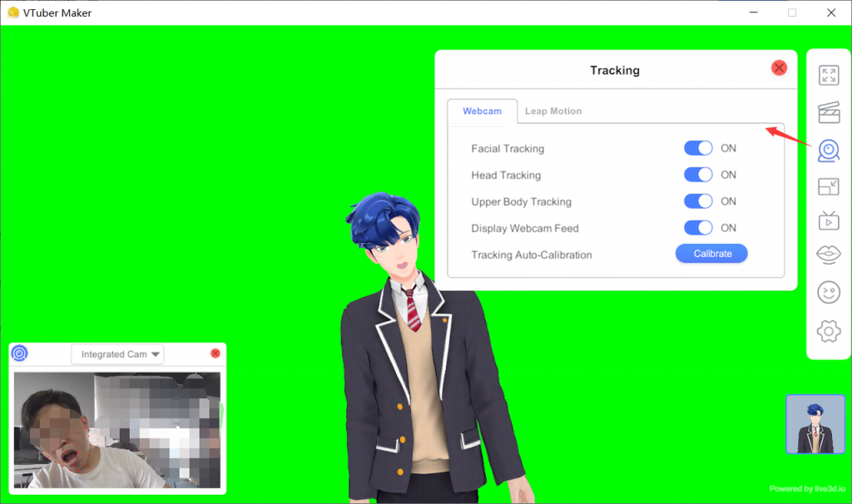Click the Calibrate button
This screenshot has width=852, height=504.
click(712, 254)
